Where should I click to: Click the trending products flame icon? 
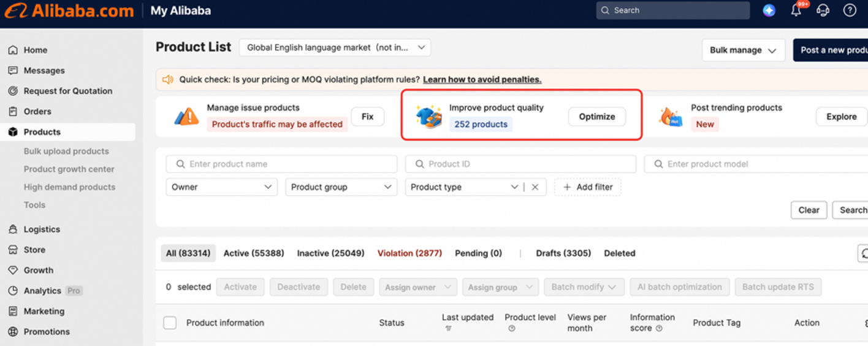(x=671, y=117)
